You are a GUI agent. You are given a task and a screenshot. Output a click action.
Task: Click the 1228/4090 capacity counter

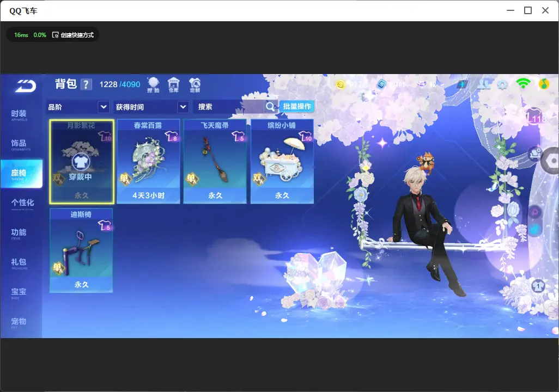[120, 84]
